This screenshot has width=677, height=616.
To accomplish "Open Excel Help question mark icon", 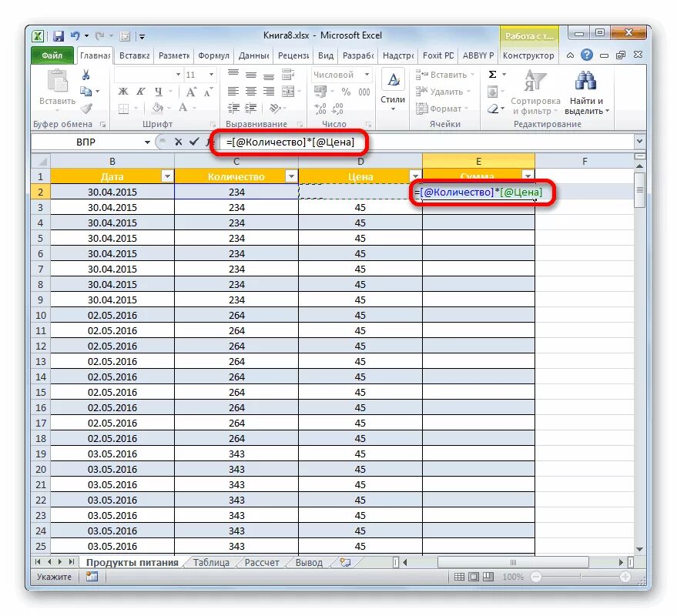I will click(x=586, y=55).
